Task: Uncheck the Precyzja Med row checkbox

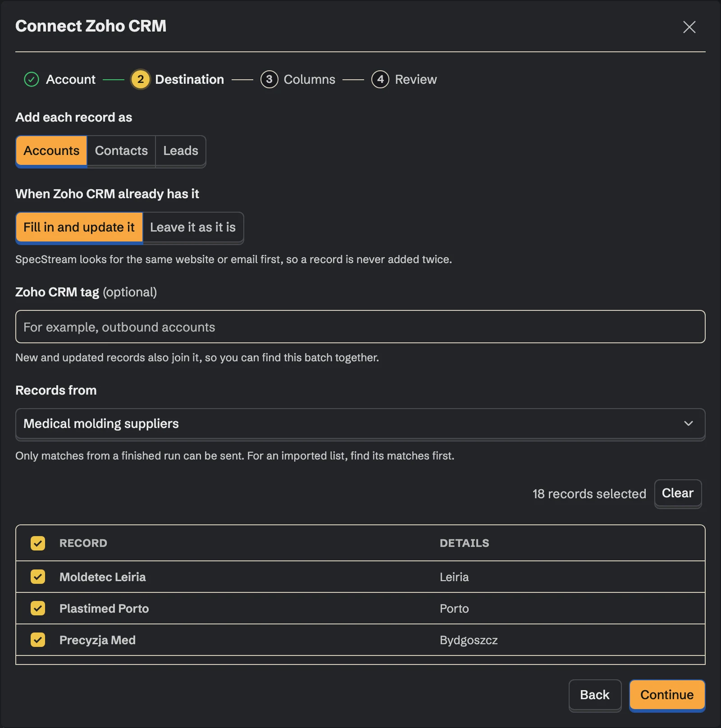Action: tap(38, 640)
